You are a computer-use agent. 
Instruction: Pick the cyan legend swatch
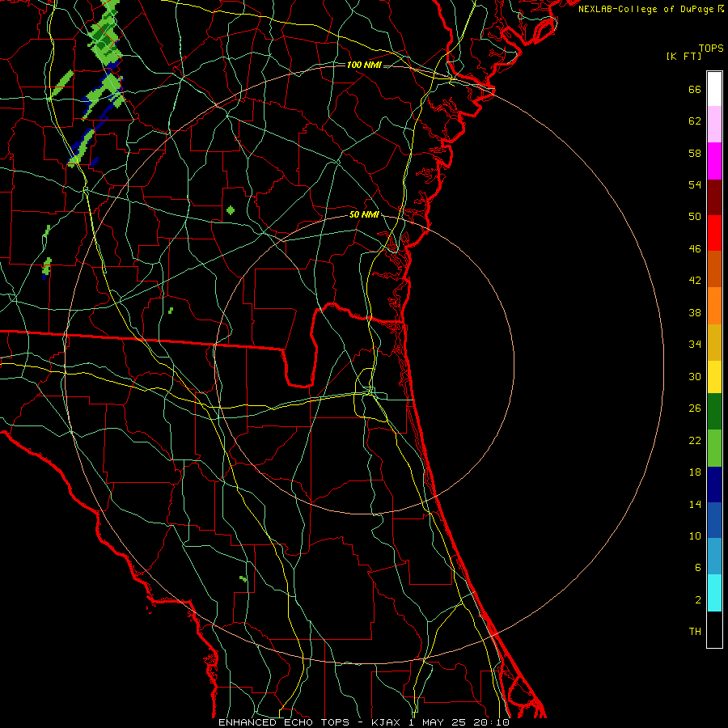tap(714, 593)
